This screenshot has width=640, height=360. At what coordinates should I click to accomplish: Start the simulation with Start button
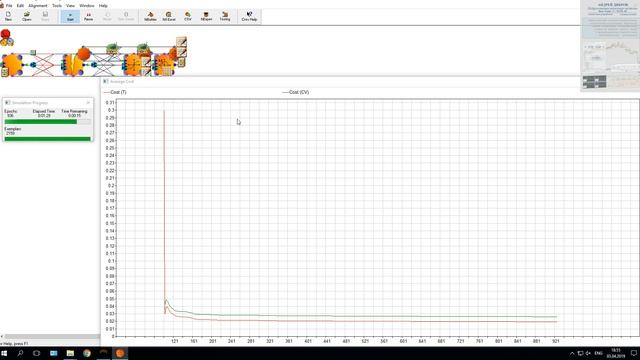coord(70,17)
